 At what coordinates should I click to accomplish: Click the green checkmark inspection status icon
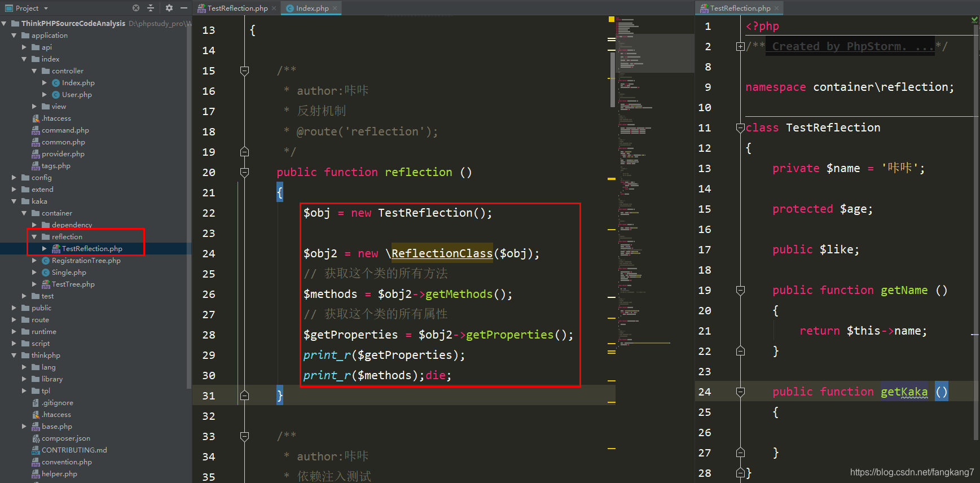point(974,20)
